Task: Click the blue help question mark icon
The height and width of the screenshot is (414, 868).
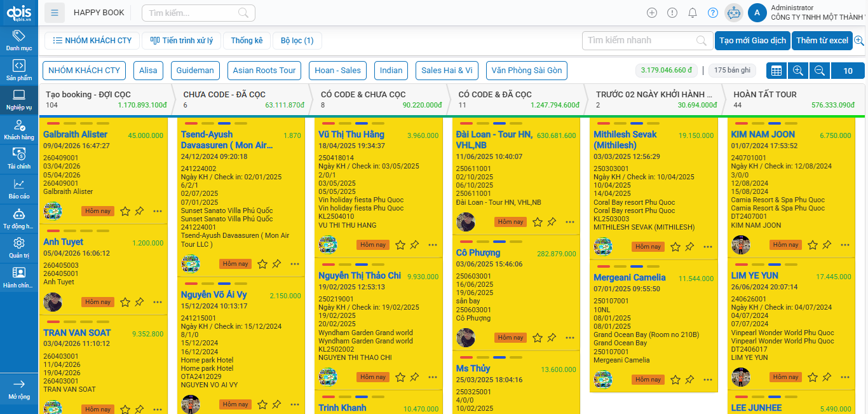Action: [x=713, y=13]
